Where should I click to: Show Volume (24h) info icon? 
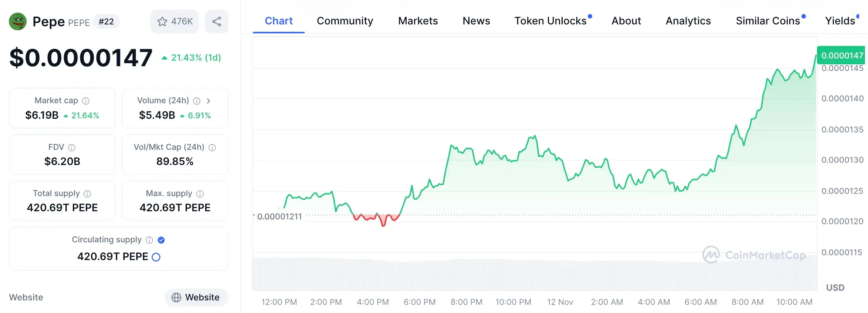(197, 101)
